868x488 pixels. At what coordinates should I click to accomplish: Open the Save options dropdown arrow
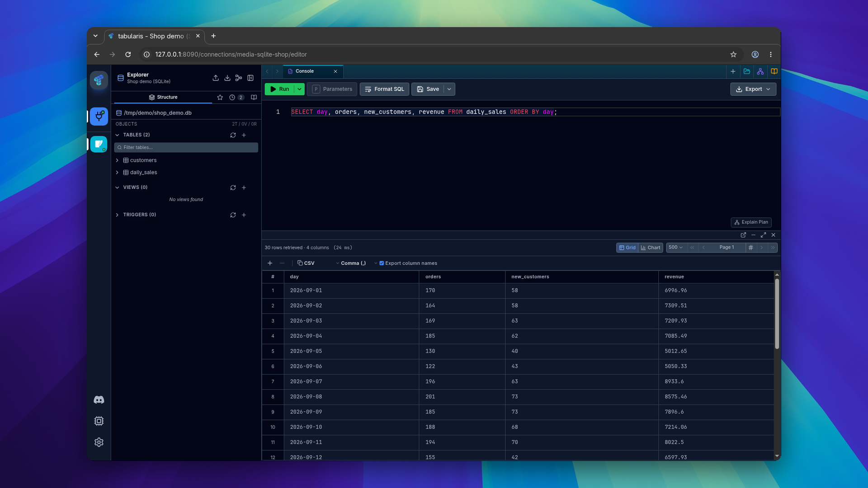point(449,89)
